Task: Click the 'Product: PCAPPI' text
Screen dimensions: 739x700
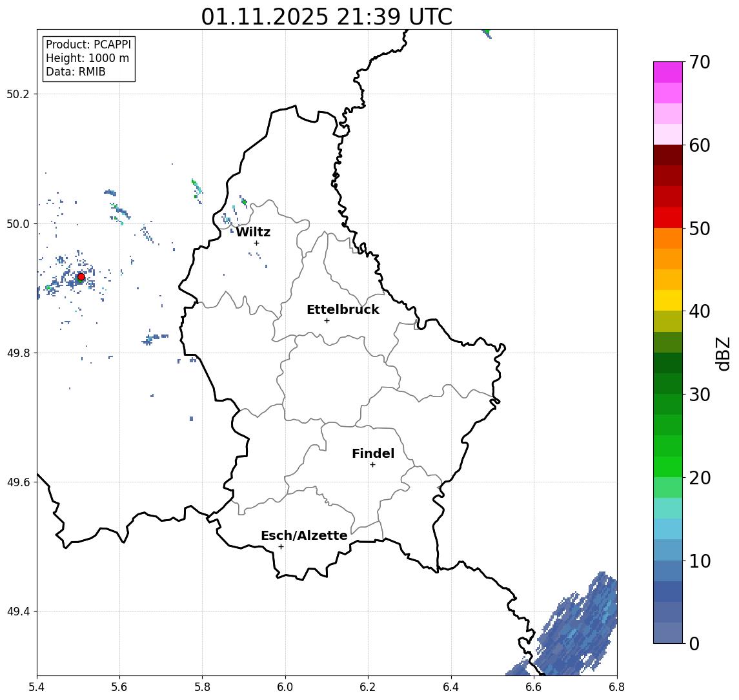Action: point(88,45)
